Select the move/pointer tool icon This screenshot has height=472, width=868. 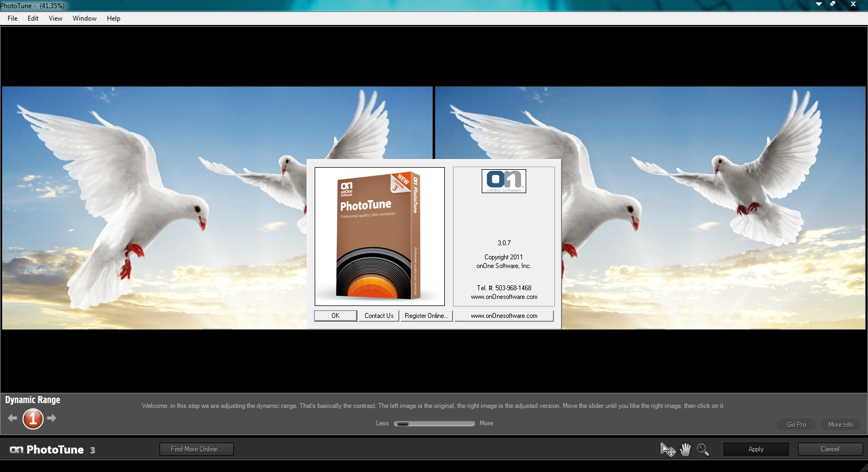coord(668,449)
